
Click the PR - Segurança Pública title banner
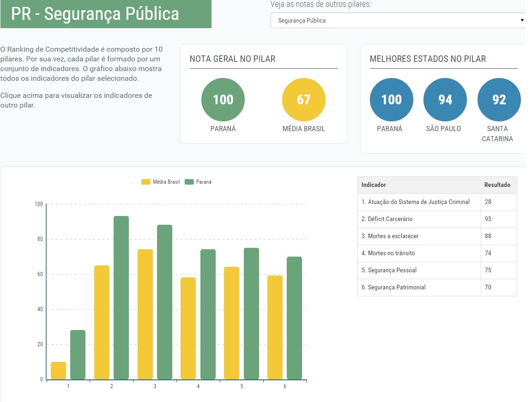(x=106, y=14)
